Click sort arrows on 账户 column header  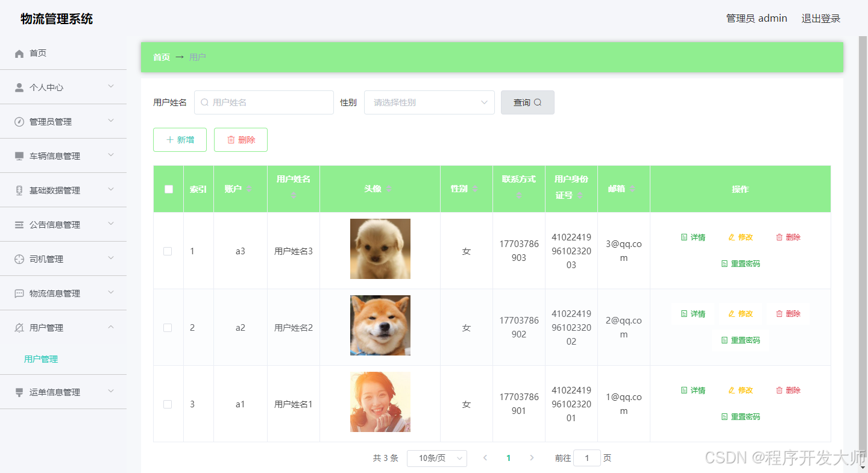coord(249,189)
